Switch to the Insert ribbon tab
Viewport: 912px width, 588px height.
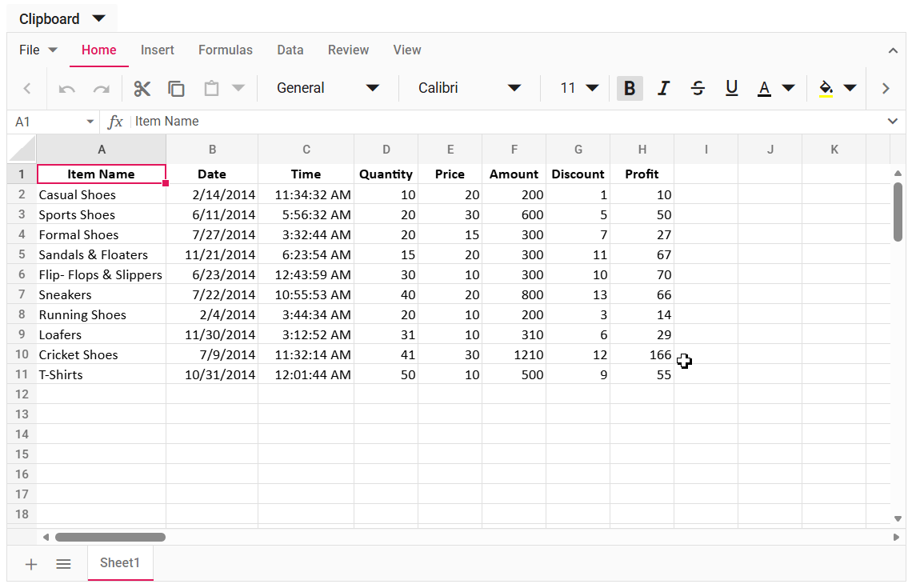point(158,50)
